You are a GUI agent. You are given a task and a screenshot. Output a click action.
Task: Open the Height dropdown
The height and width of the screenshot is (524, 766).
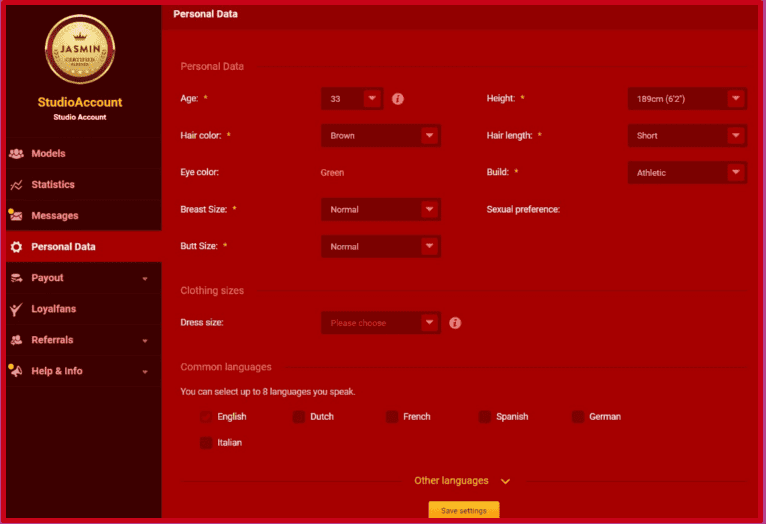coord(686,99)
